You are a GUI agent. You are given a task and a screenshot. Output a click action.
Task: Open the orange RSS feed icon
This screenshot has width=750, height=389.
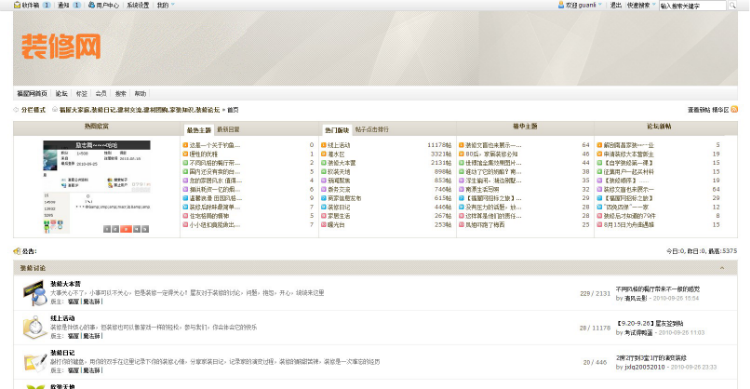click(734, 110)
